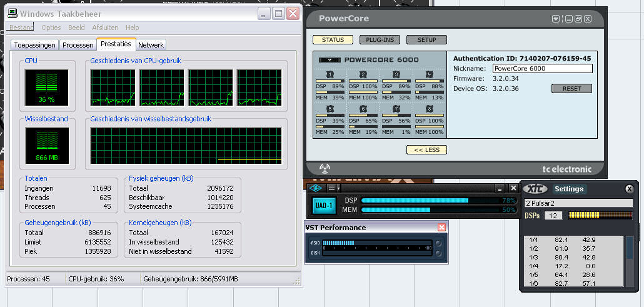Click the tc electronic logo
The height and width of the screenshot is (307, 644).
point(567,169)
